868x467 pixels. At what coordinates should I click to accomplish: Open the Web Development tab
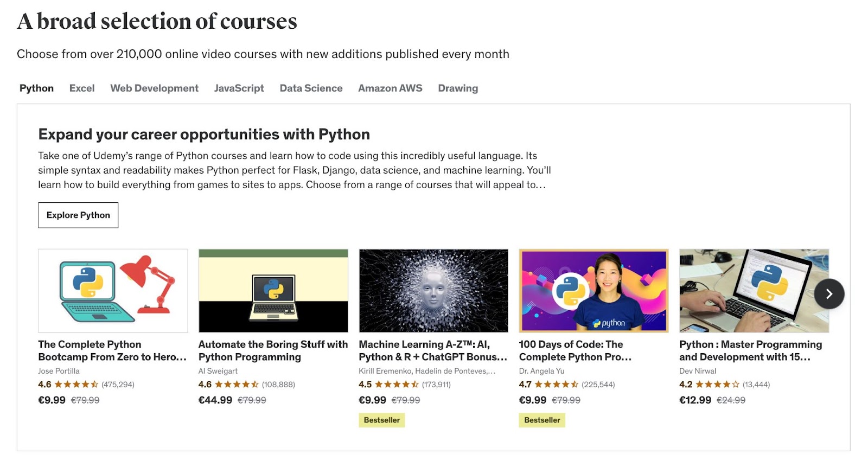click(x=154, y=88)
